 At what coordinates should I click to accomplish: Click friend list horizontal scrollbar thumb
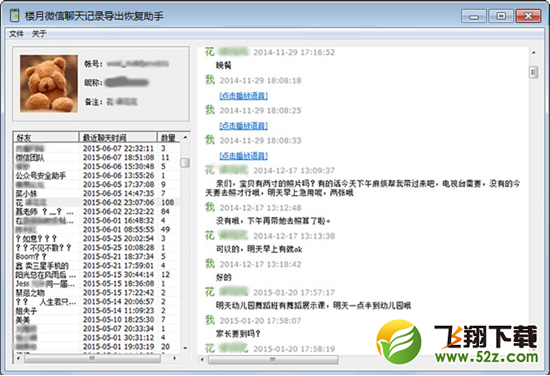tap(92, 358)
